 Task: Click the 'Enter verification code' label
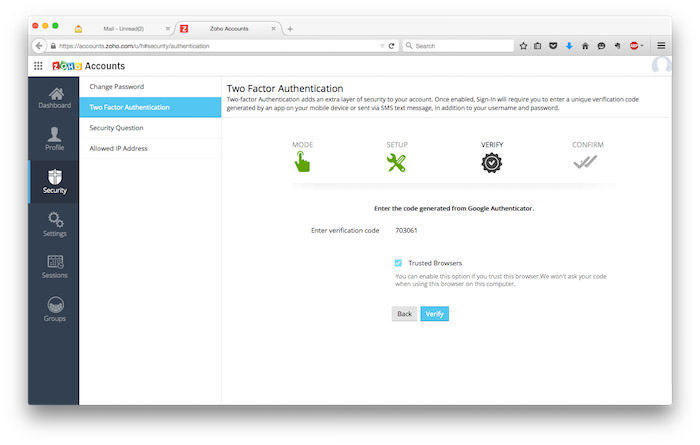pos(345,230)
